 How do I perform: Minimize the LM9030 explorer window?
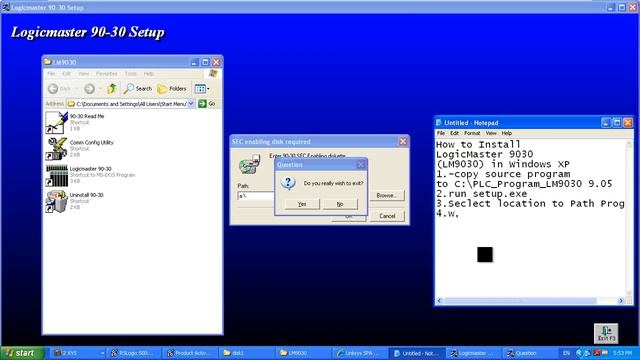(x=194, y=62)
